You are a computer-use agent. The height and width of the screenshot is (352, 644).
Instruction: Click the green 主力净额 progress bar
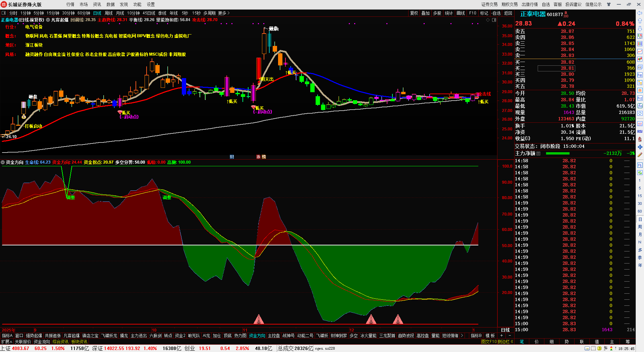(558, 154)
